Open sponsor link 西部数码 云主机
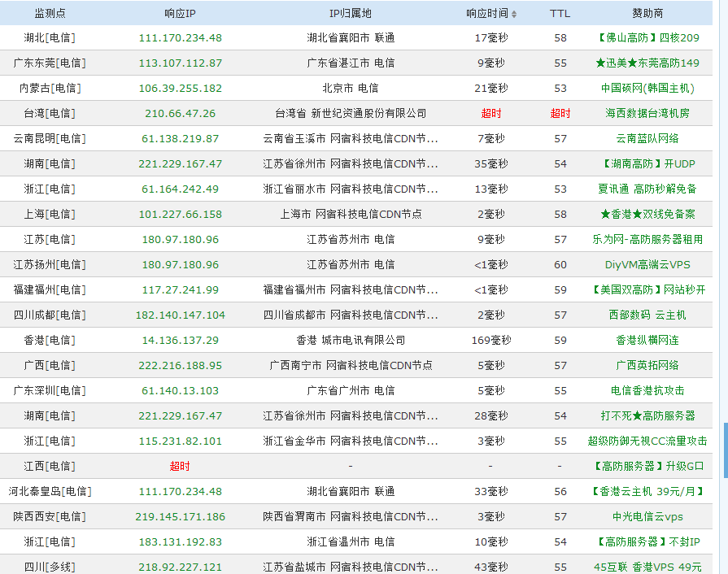The height and width of the screenshot is (574, 728). point(647,315)
